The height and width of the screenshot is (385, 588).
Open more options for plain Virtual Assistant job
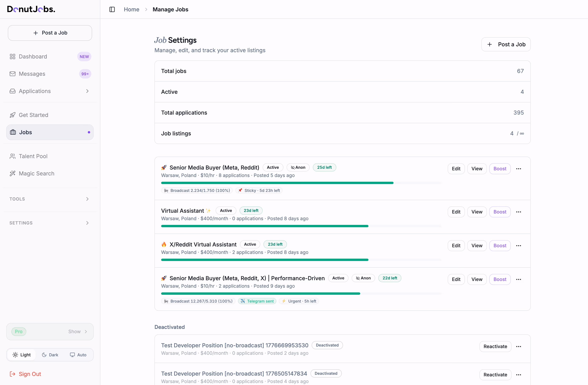click(x=519, y=212)
